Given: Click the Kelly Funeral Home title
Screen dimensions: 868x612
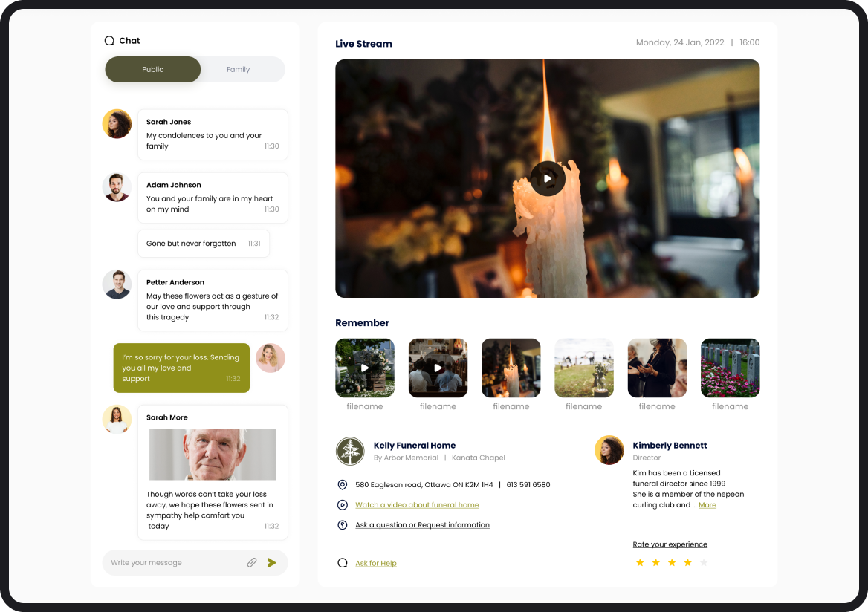Looking at the screenshot, I should point(415,446).
